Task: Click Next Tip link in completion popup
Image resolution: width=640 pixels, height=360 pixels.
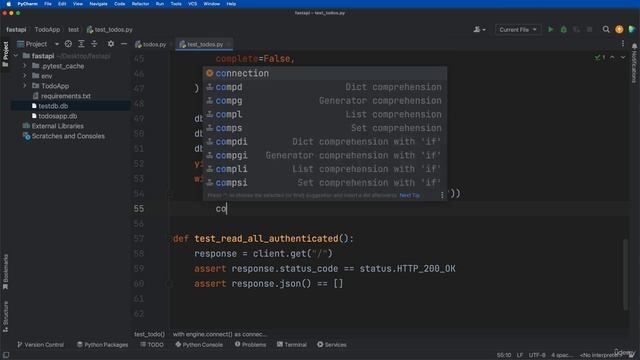Action: tap(409, 196)
